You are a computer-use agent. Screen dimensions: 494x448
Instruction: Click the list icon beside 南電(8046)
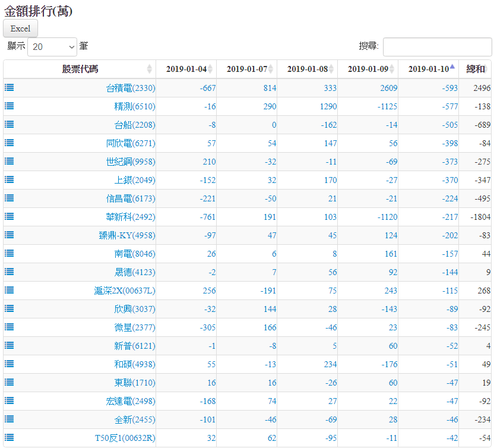pyautogui.click(x=9, y=253)
